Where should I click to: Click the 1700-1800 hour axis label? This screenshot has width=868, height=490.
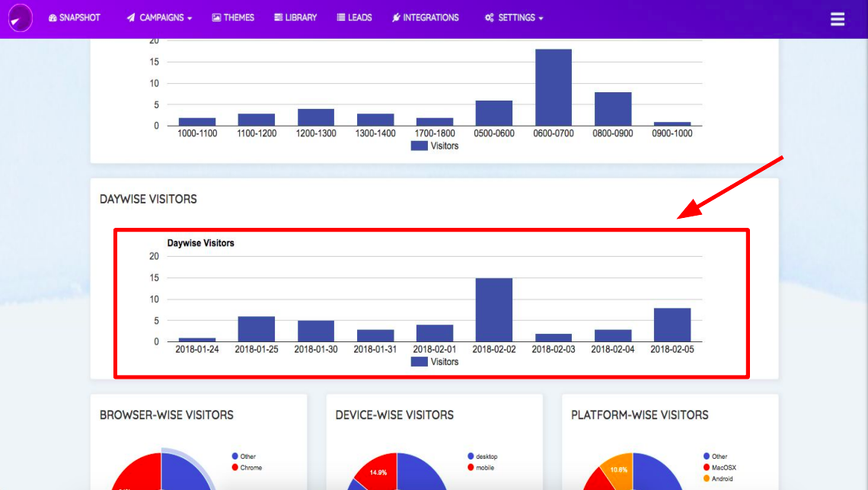click(435, 133)
